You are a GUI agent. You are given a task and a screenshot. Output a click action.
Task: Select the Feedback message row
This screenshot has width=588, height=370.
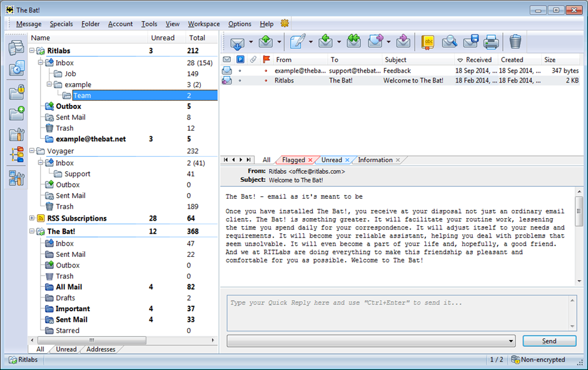pos(397,71)
